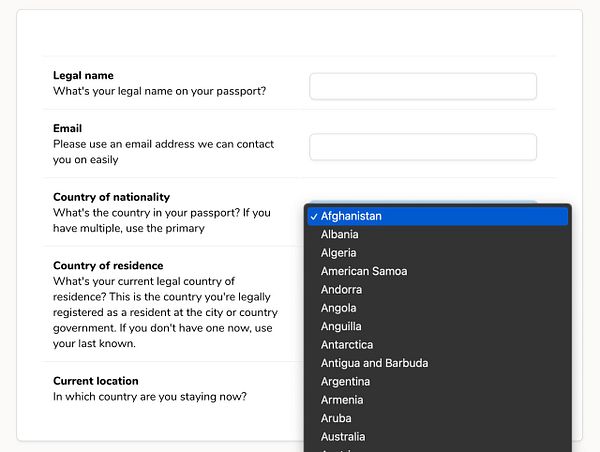Select Aruba from the options
The height and width of the screenshot is (452, 600).
pyautogui.click(x=336, y=418)
